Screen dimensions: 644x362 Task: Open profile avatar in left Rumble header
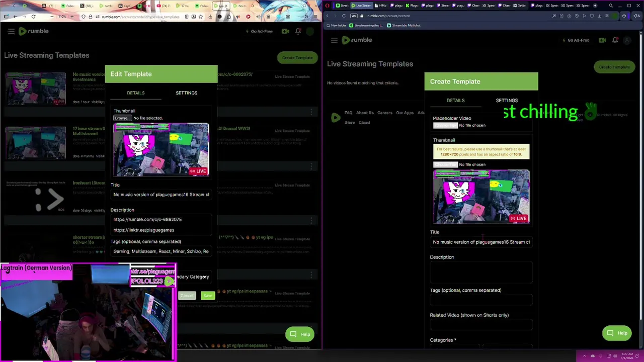click(x=310, y=31)
